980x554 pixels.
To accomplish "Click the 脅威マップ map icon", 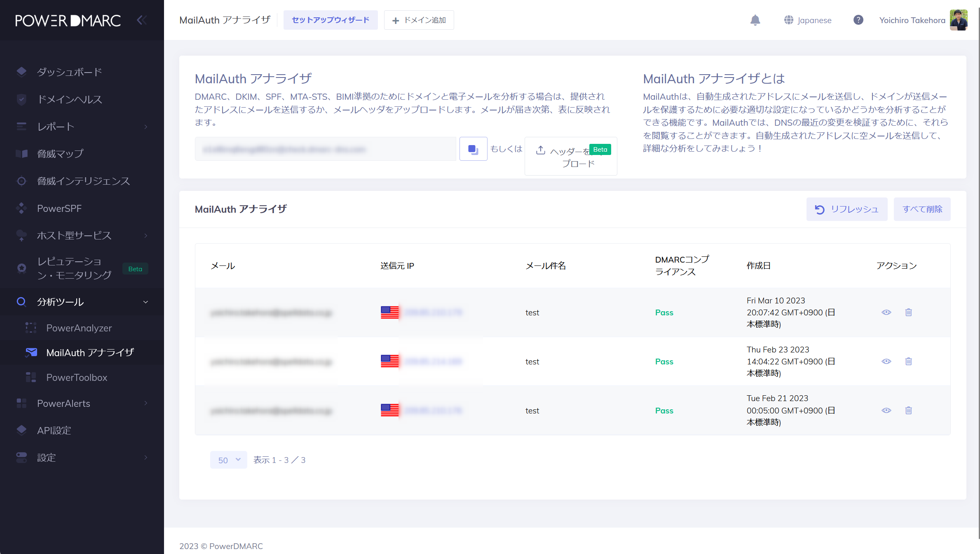I will point(21,154).
